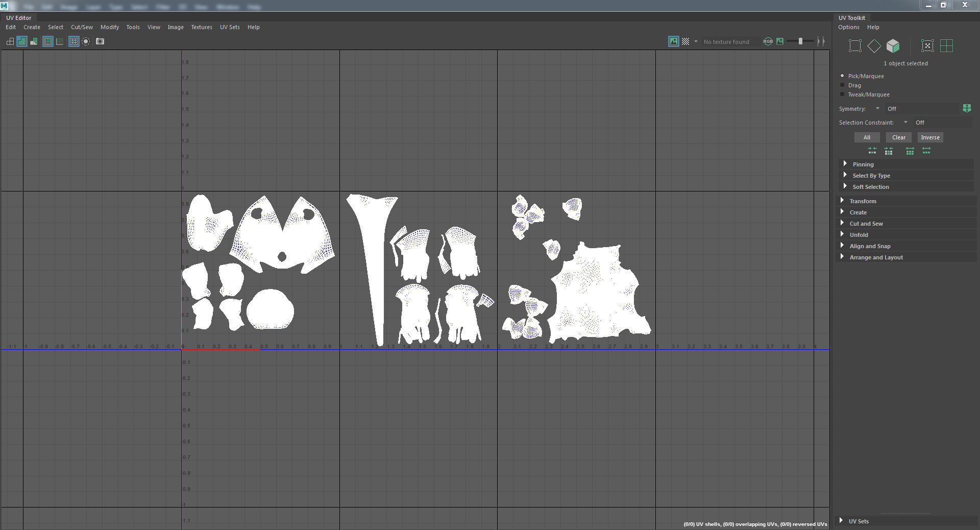980x530 pixels.
Task: Expand the Soft Selection section
Action: point(906,186)
